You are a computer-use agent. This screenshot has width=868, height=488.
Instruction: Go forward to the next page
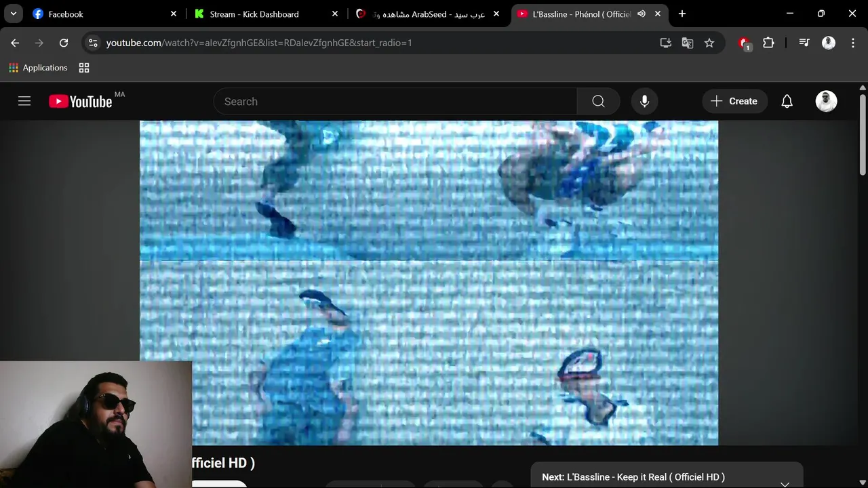click(39, 43)
